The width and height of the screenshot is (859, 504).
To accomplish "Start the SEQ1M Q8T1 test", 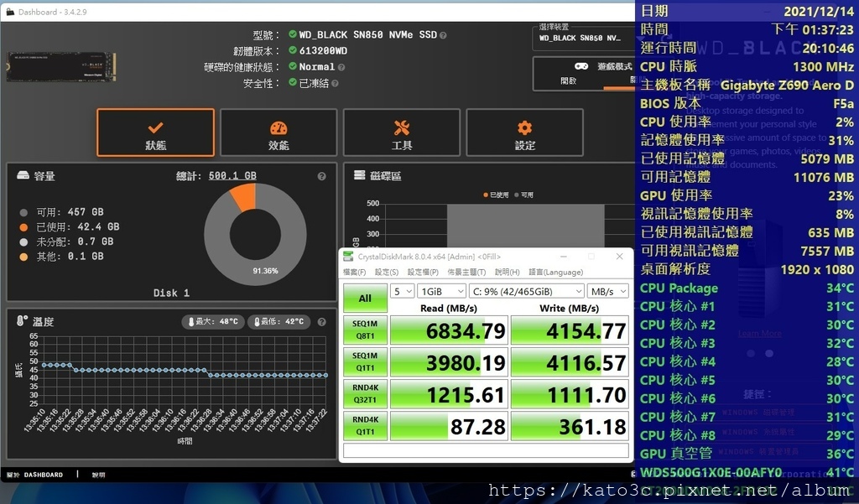I will click(x=365, y=330).
